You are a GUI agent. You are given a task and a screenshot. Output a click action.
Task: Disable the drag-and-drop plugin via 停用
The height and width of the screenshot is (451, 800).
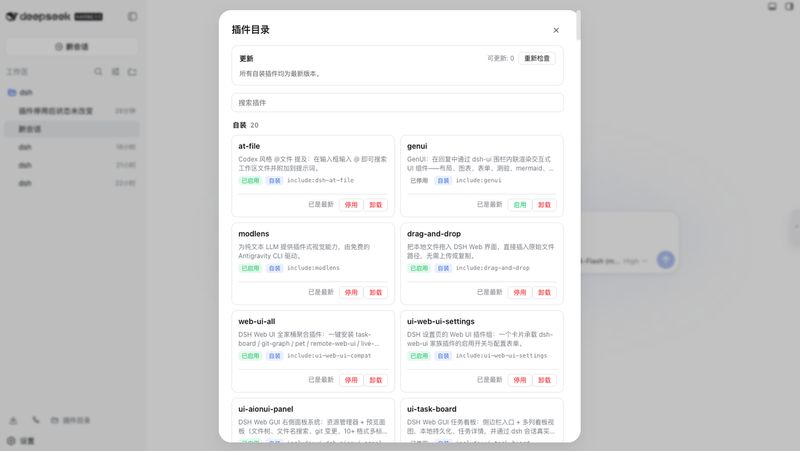tap(519, 292)
